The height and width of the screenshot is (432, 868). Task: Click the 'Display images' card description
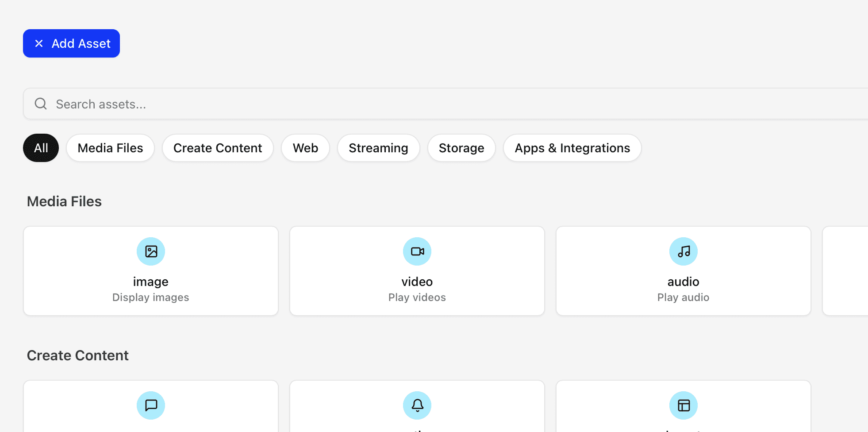pos(151,297)
